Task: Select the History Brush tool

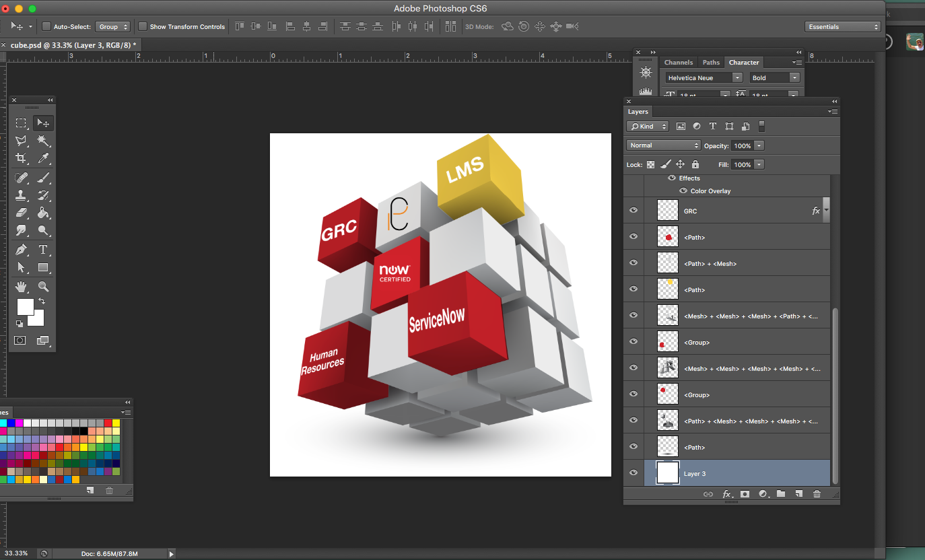Action: [x=43, y=195]
